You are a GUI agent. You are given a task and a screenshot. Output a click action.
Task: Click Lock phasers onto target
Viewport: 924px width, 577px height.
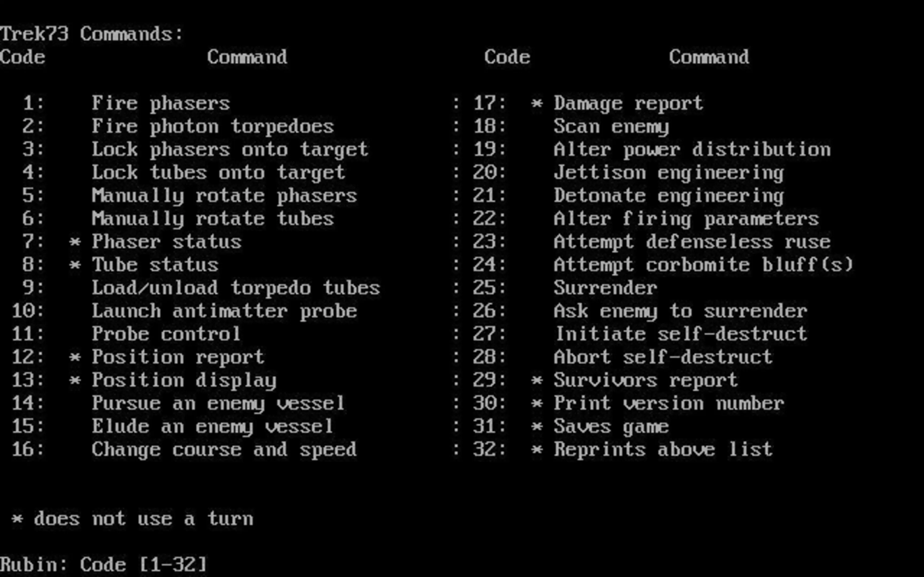click(229, 150)
